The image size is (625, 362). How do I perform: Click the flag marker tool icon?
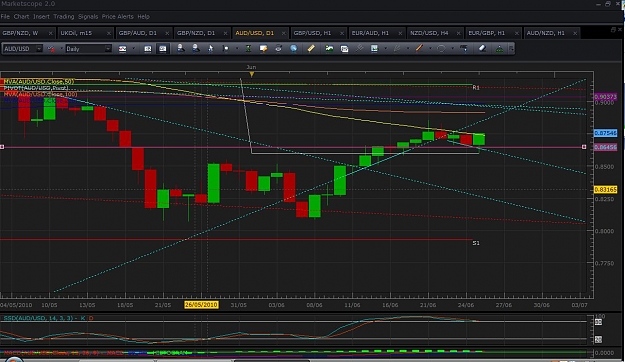click(226, 49)
